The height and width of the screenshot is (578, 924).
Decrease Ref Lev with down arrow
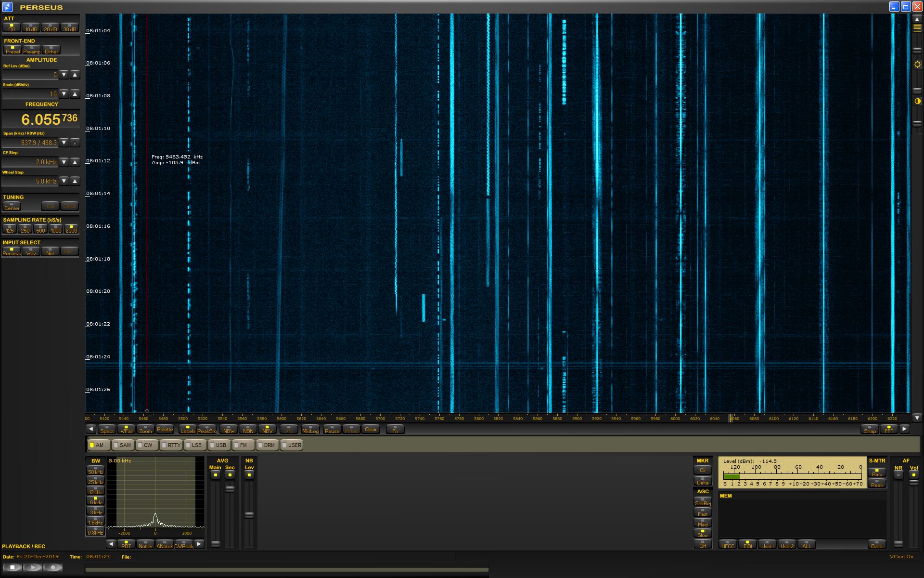[64, 75]
